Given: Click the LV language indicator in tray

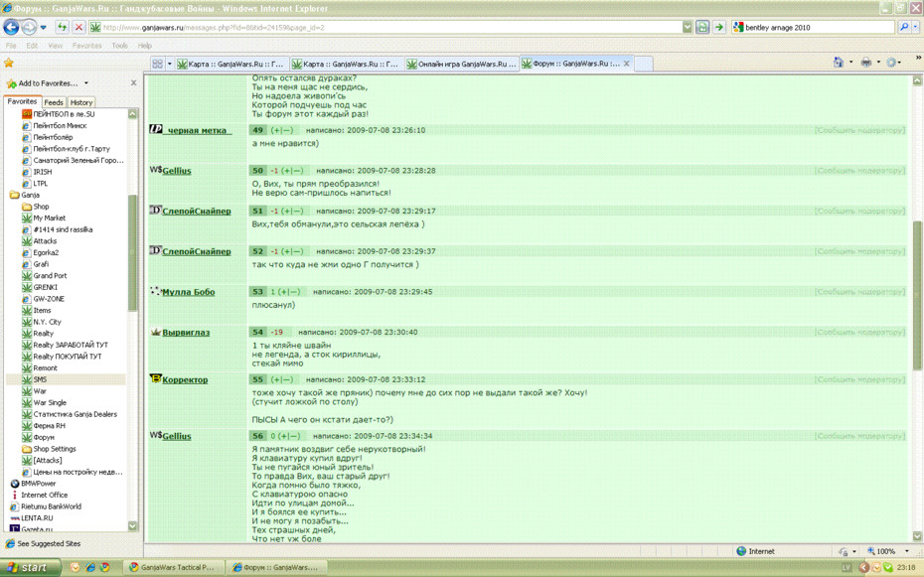Looking at the screenshot, I should pos(847,568).
